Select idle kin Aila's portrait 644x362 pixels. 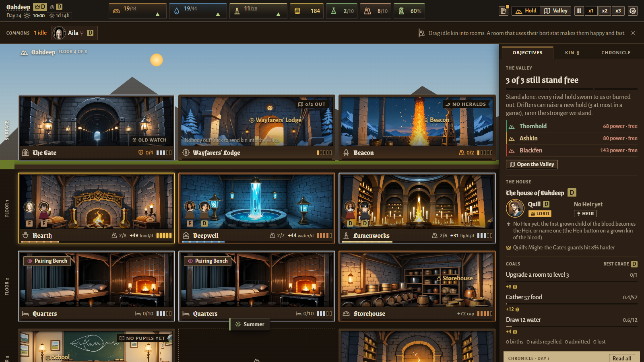coord(59,33)
